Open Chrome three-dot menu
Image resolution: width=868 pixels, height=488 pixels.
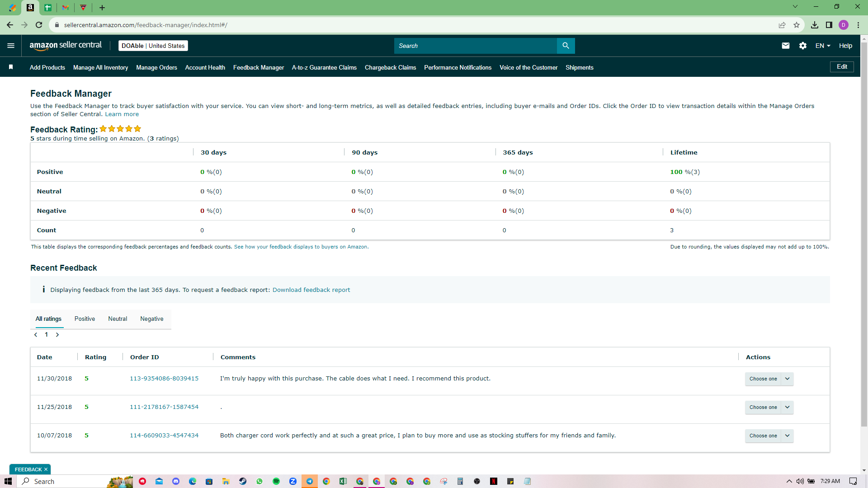tap(858, 25)
